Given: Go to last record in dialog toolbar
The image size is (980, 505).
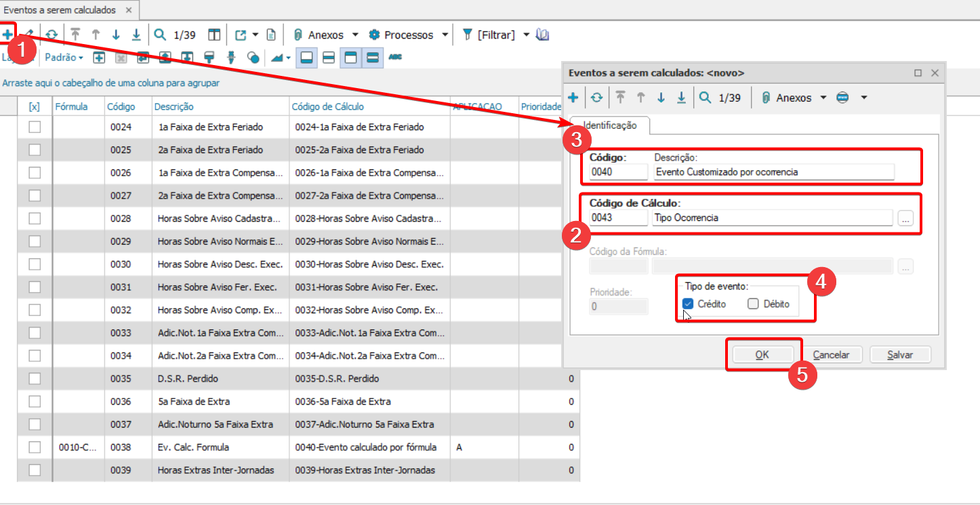Looking at the screenshot, I should click(x=681, y=98).
